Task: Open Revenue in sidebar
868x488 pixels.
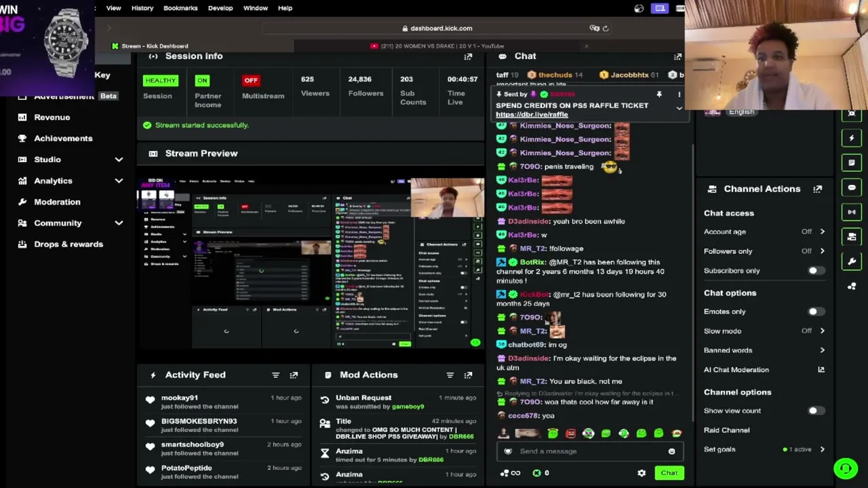Action: pyautogui.click(x=52, y=117)
